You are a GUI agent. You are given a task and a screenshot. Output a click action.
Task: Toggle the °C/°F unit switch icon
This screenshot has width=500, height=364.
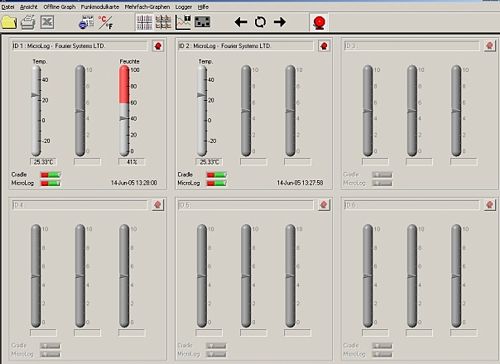click(106, 22)
